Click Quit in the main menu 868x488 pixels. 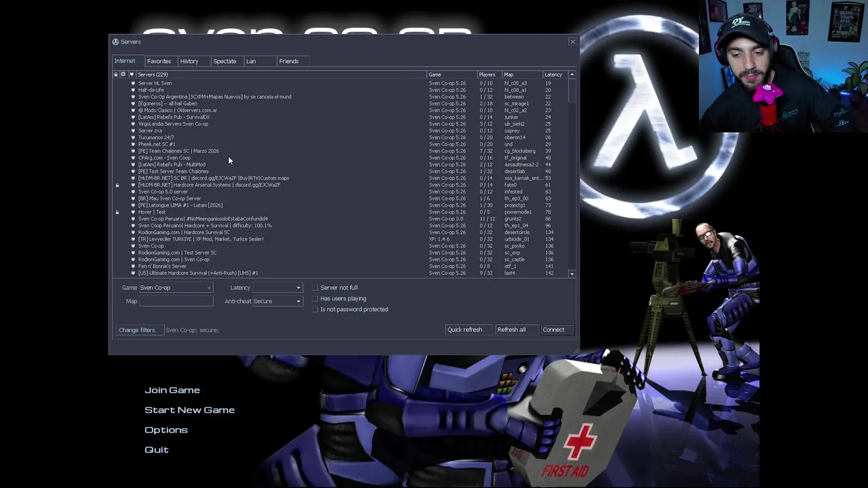pyautogui.click(x=157, y=450)
